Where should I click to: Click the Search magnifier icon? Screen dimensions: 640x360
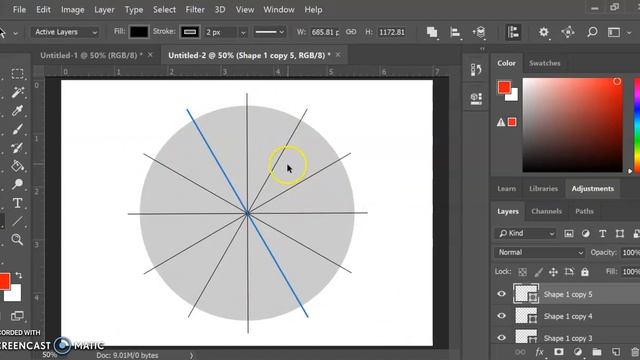pos(592,32)
